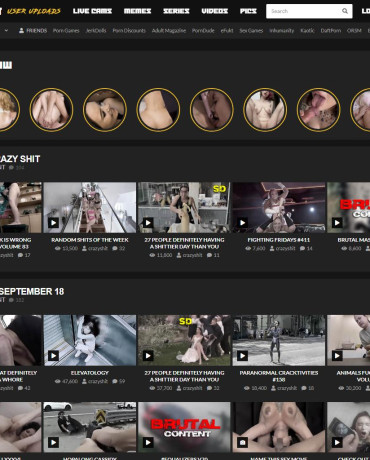Open the Fighting Fridays #411 thumbnail
The height and width of the screenshot is (460, 370).
[279, 207]
